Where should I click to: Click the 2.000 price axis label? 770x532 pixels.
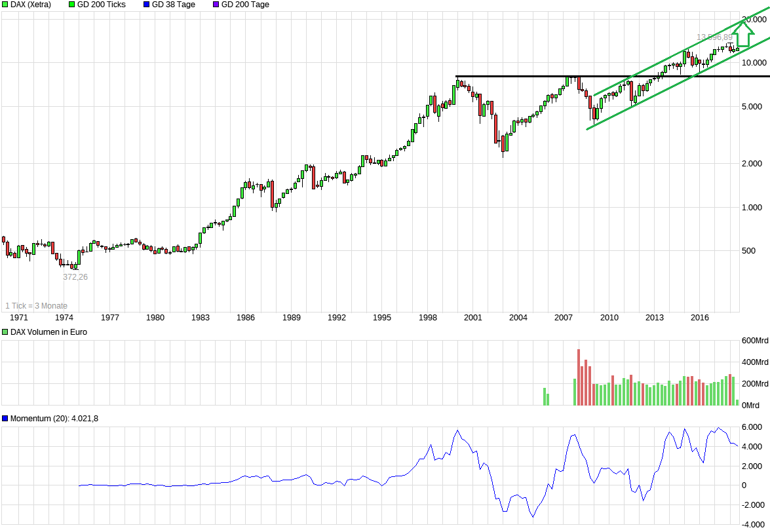coord(752,163)
